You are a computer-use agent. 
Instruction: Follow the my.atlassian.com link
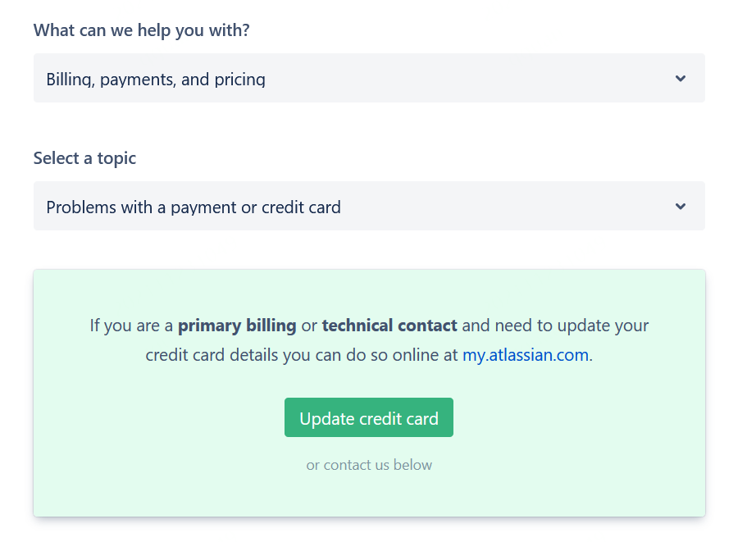pos(526,355)
